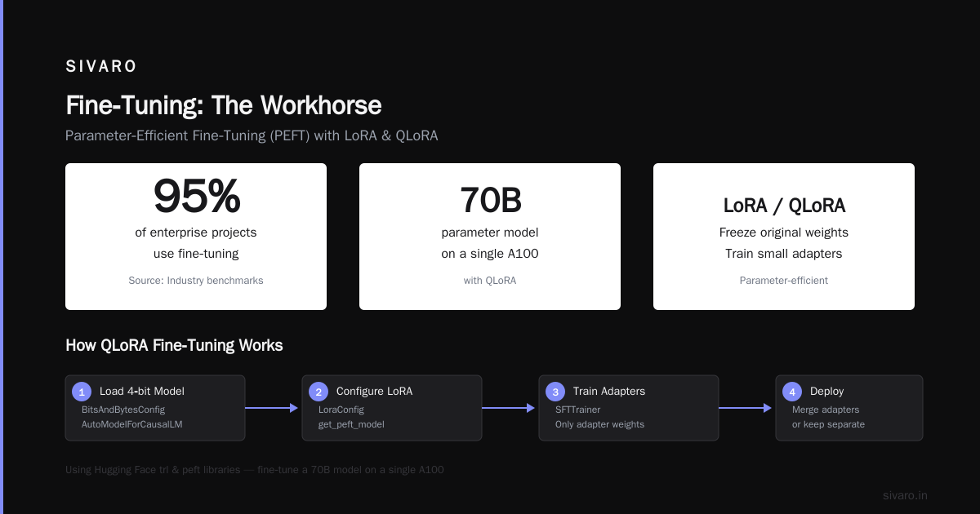Click the Parameter-Efficient Fine-Tuning (PEFT) subtitle
This screenshot has width=980, height=514.
[x=252, y=135]
